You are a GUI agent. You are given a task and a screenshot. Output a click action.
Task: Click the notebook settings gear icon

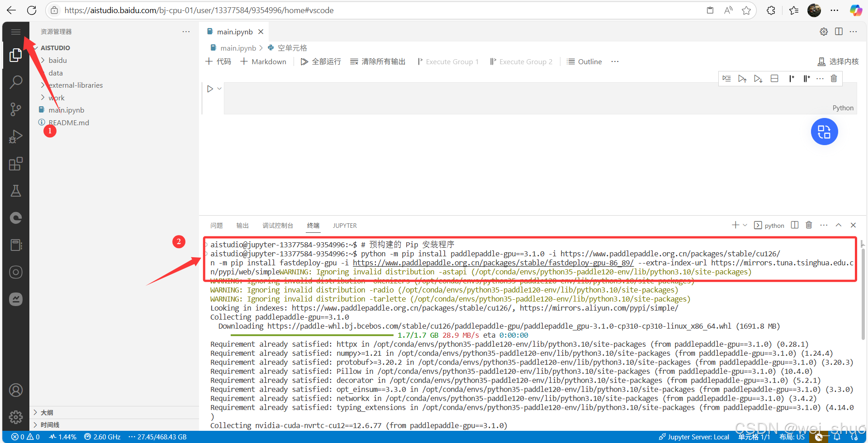click(824, 32)
